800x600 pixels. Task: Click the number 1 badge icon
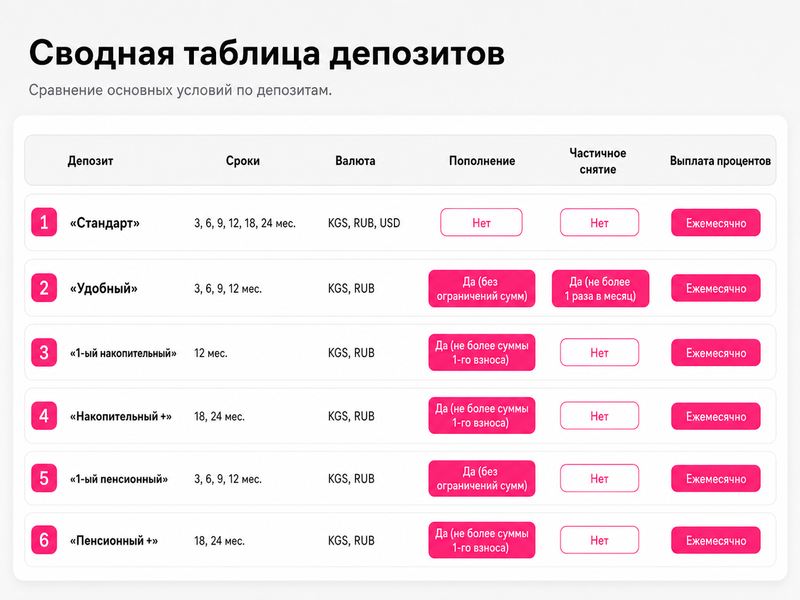point(44,222)
